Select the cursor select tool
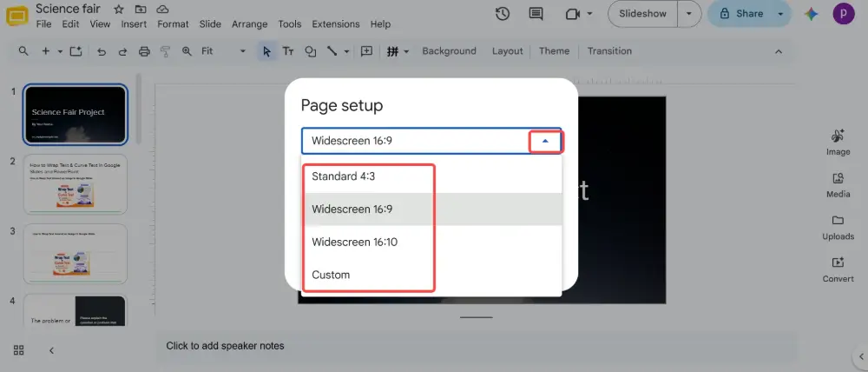868x372 pixels. point(266,51)
